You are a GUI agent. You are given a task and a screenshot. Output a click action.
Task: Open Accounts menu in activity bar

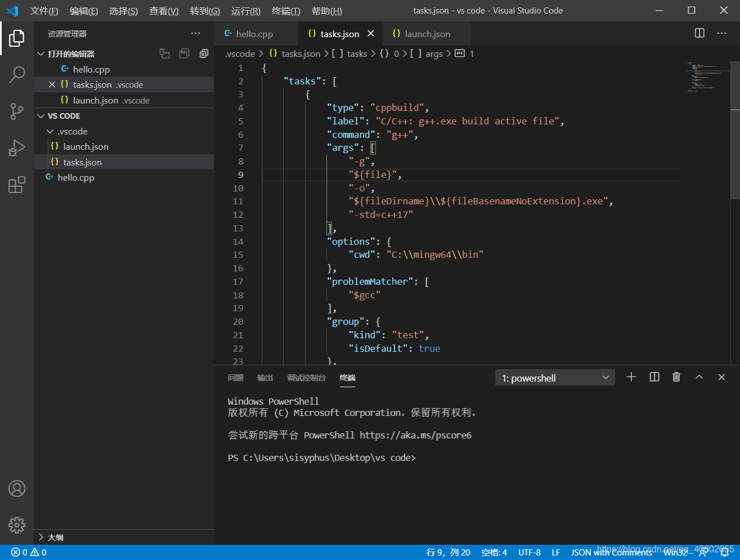(x=17, y=489)
